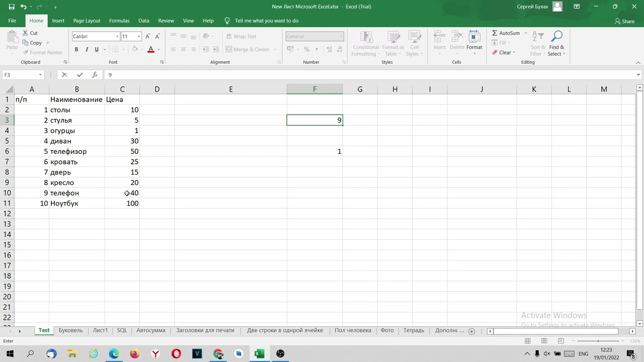Toggle Wrap Text
This screenshot has width=644, height=362.
(242, 36)
